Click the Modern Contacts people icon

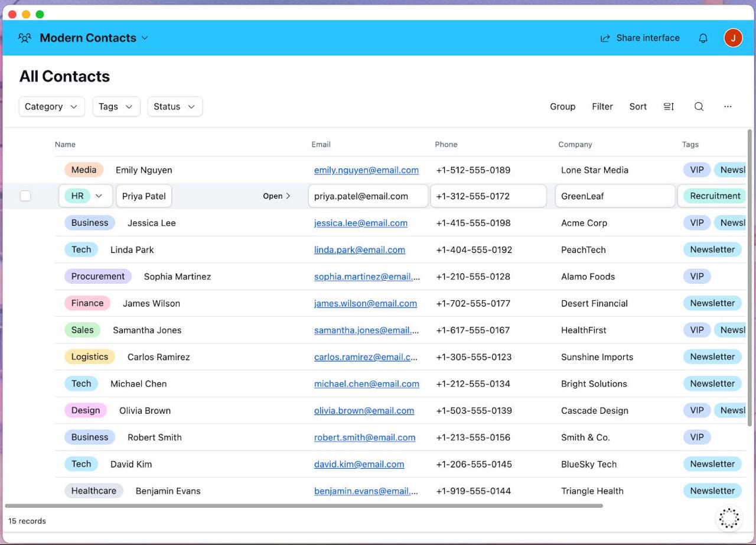(25, 38)
